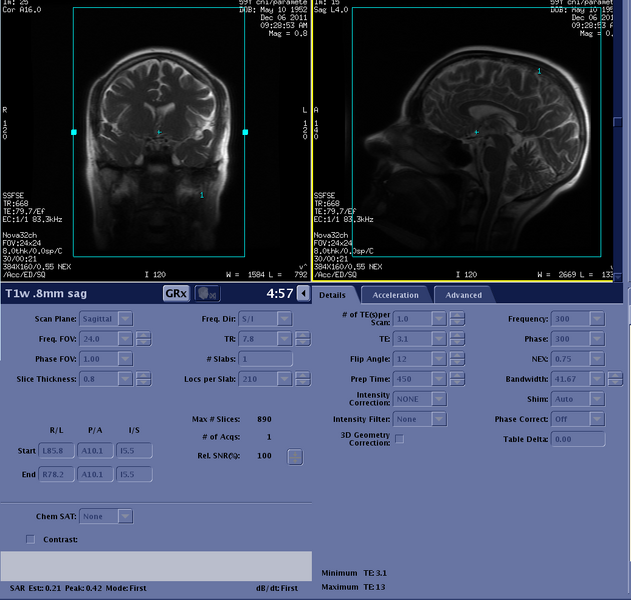This screenshot has height=600, width=631.
Task: Click left handle of coronal prescription box
Action: (74, 132)
